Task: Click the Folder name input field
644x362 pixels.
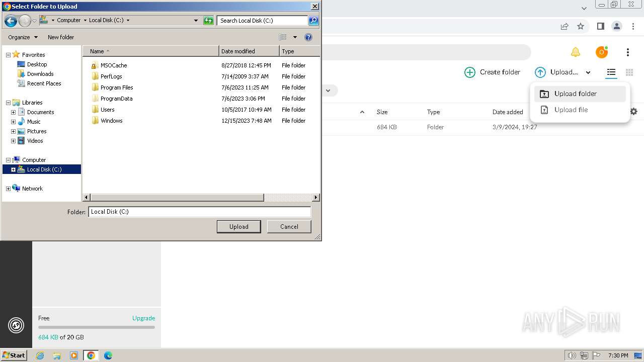Action: click(x=199, y=212)
